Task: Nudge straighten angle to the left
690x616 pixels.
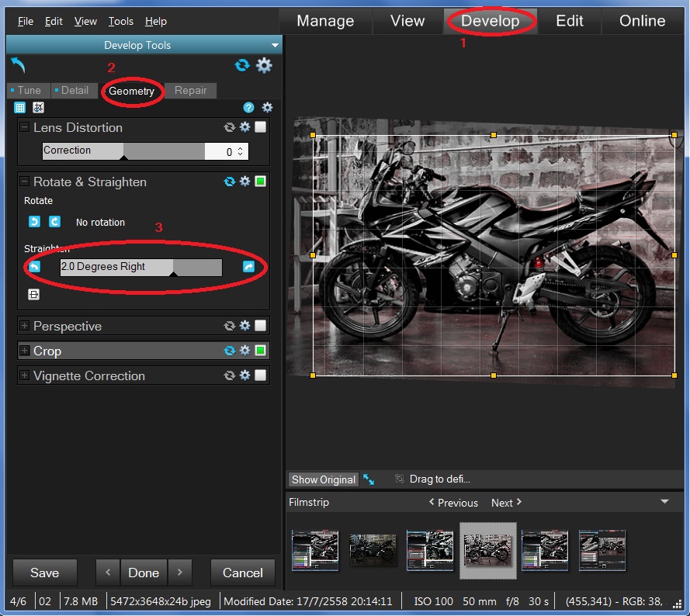Action: [34, 267]
